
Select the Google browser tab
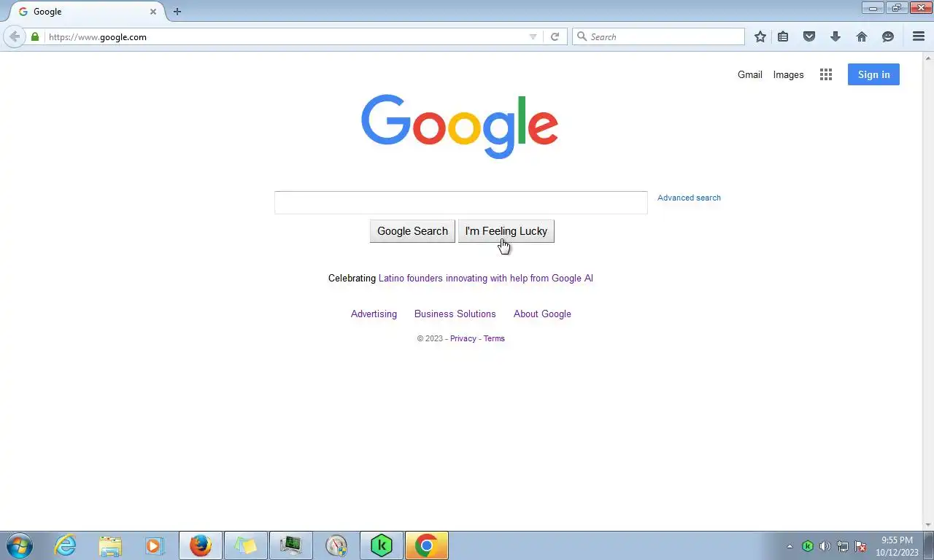tap(87, 12)
